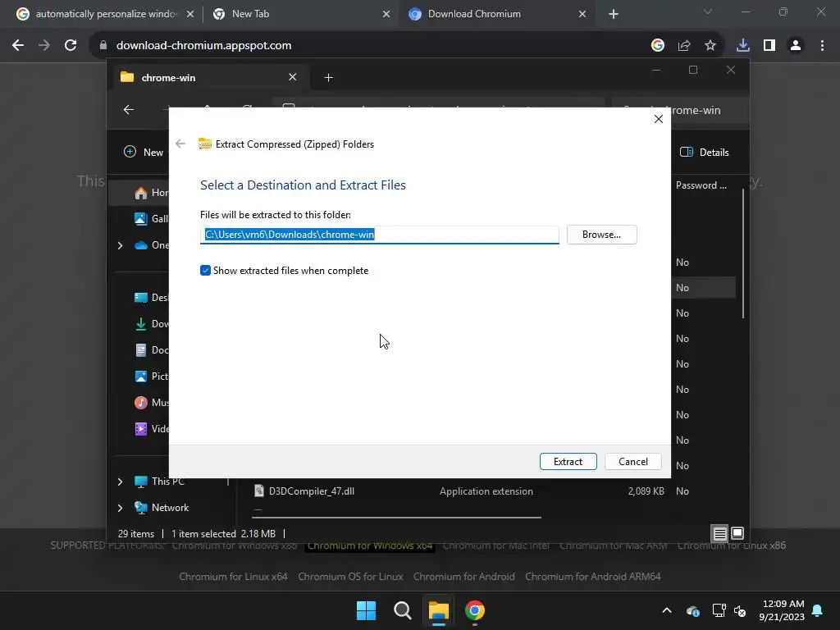This screenshot has height=630, width=840.
Task: Add a new File Explorer tab
Action: click(328, 78)
